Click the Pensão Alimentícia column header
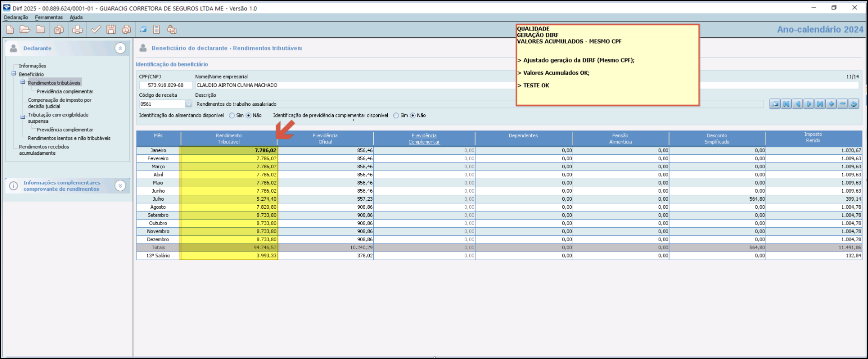Image resolution: width=868 pixels, height=359 pixels. pyautogui.click(x=621, y=139)
